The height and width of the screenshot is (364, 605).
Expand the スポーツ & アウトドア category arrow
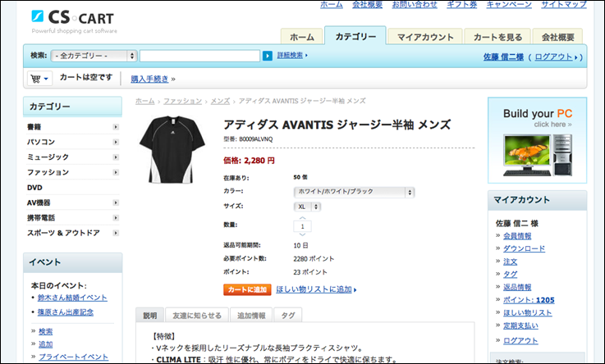(x=116, y=233)
